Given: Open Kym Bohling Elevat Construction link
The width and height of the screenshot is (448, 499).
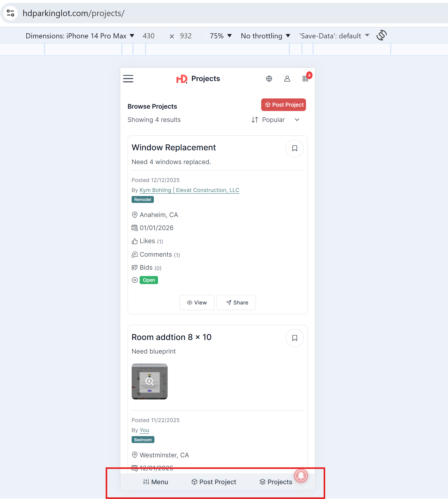Looking at the screenshot, I should [189, 190].
